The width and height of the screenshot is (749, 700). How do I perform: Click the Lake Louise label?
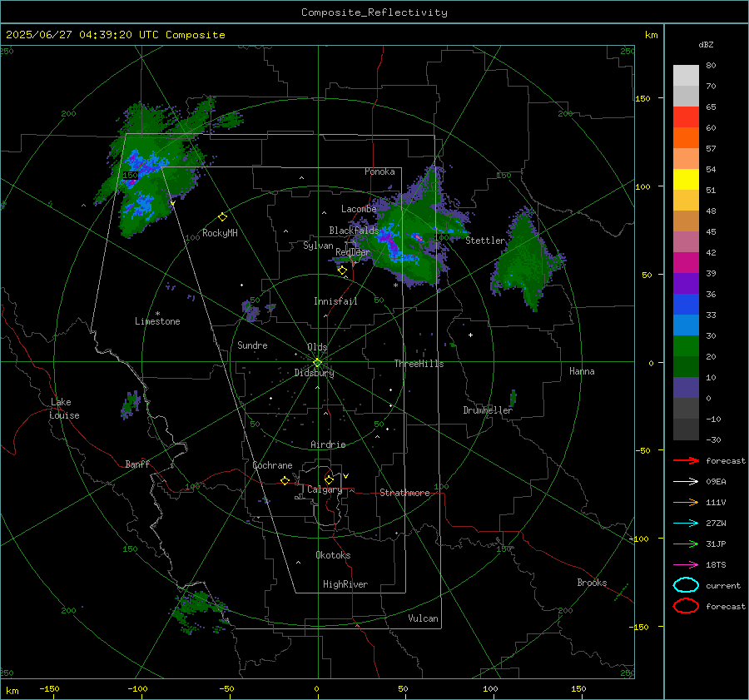64,409
